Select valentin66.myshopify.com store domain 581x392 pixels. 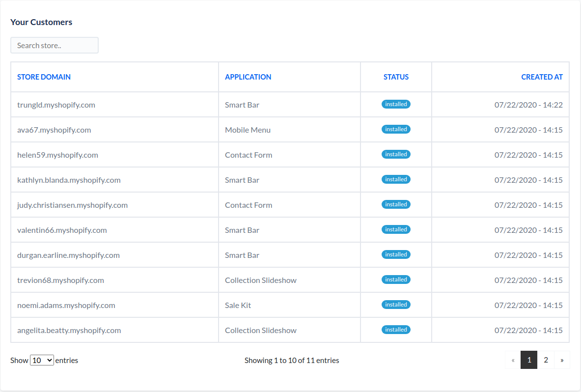[62, 230]
